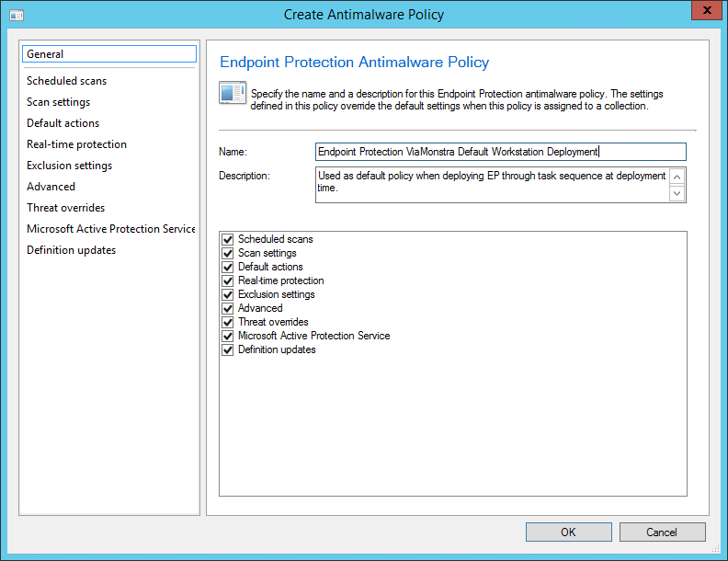The image size is (728, 561).
Task: Open Exclusion settings in left pane
Action: (69, 166)
